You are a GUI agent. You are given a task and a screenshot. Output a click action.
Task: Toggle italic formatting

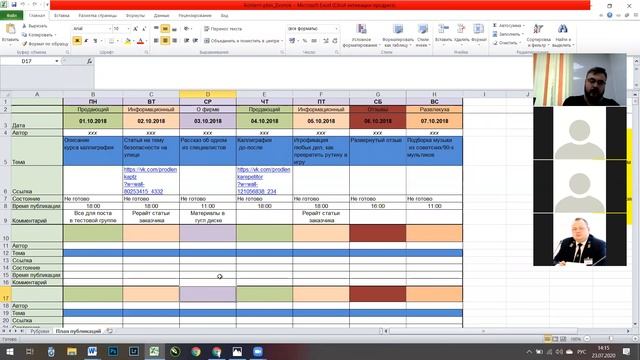pos(86,40)
